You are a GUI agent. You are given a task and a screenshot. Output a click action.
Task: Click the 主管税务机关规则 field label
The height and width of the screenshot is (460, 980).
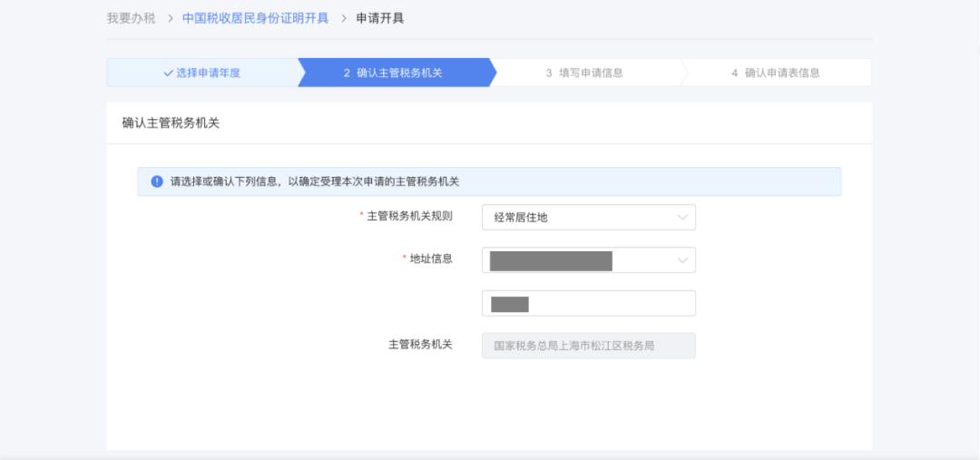click(x=409, y=217)
